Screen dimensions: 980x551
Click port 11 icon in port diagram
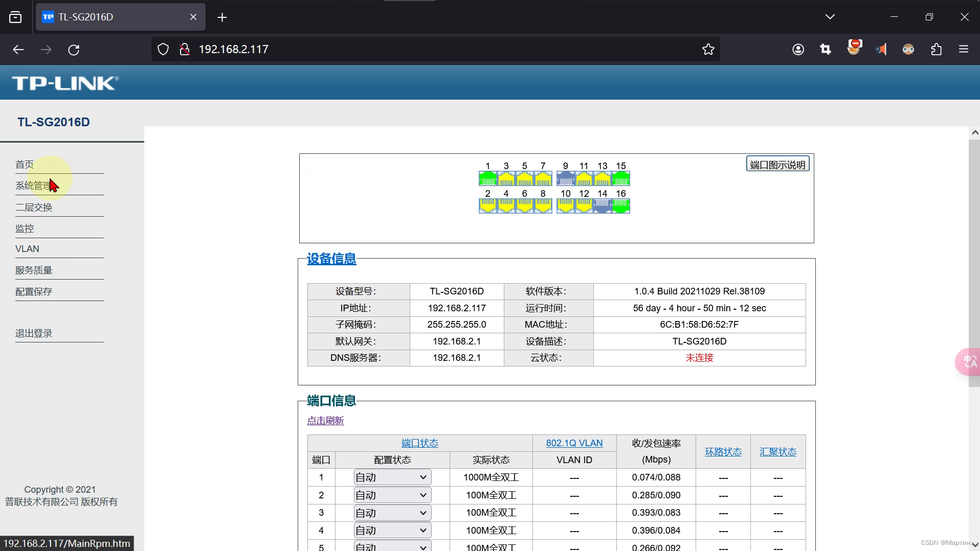point(584,178)
